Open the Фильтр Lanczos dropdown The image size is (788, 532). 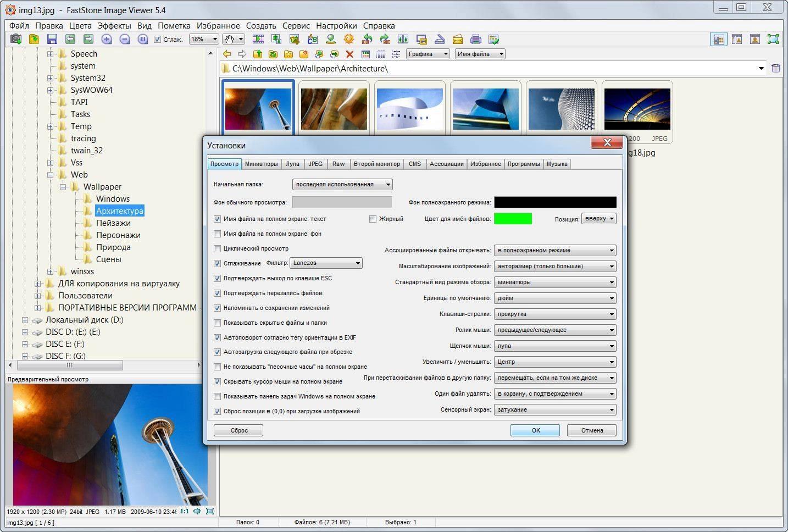(x=326, y=263)
